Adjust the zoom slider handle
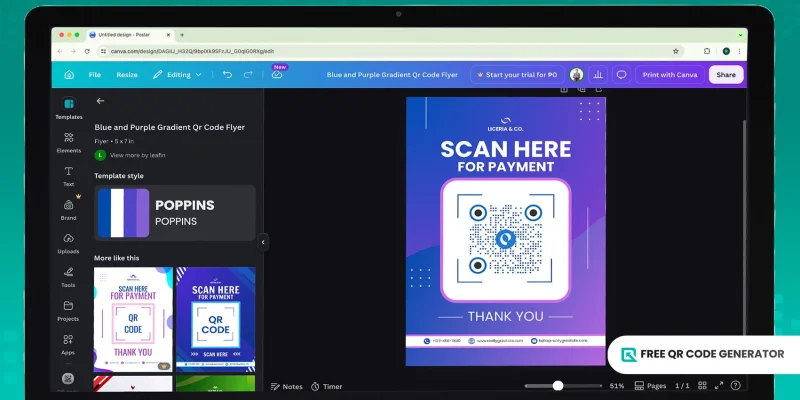 click(x=558, y=386)
